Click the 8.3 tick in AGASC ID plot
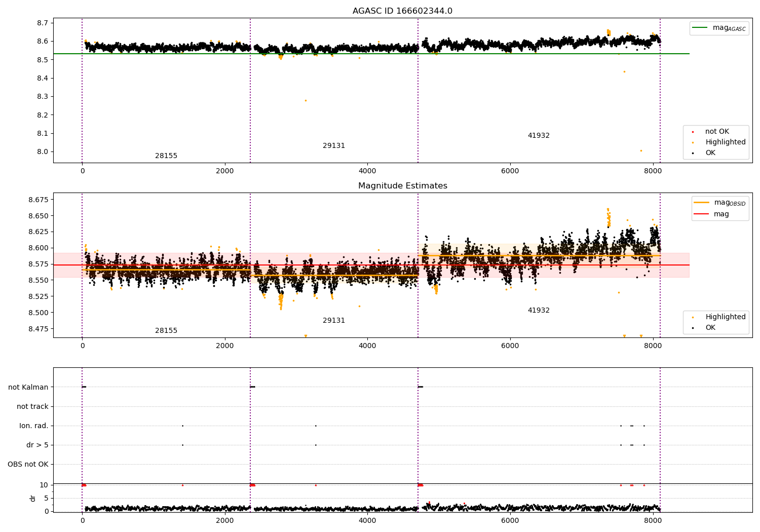The height and width of the screenshot is (532, 760). [x=43, y=96]
